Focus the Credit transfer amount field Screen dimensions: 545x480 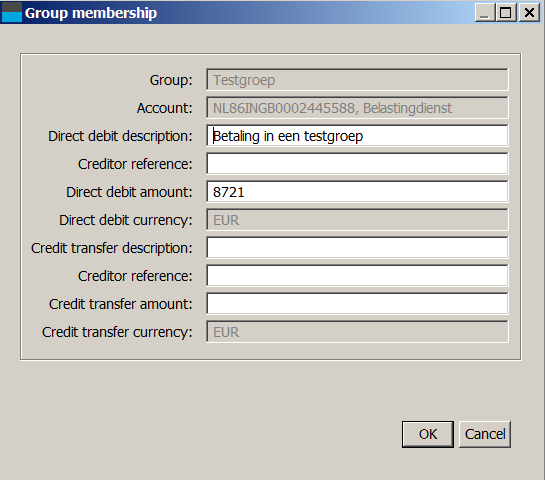coord(357,304)
